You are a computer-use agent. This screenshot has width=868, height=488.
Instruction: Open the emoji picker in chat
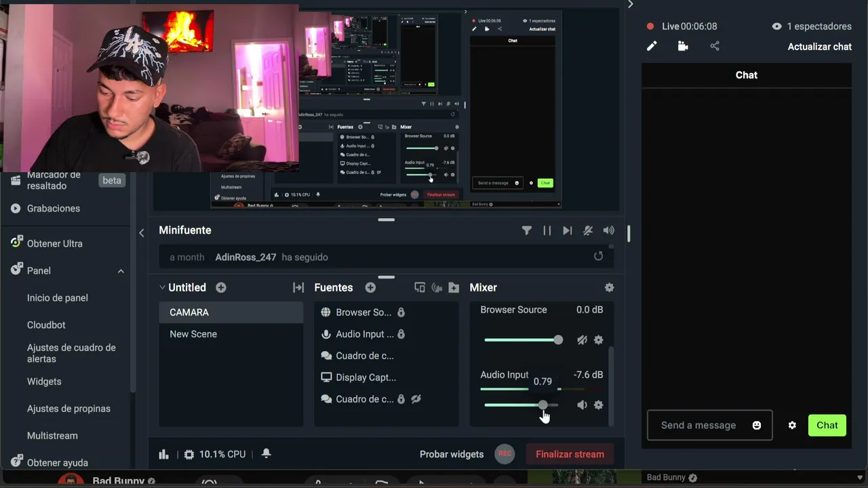pyautogui.click(x=757, y=425)
